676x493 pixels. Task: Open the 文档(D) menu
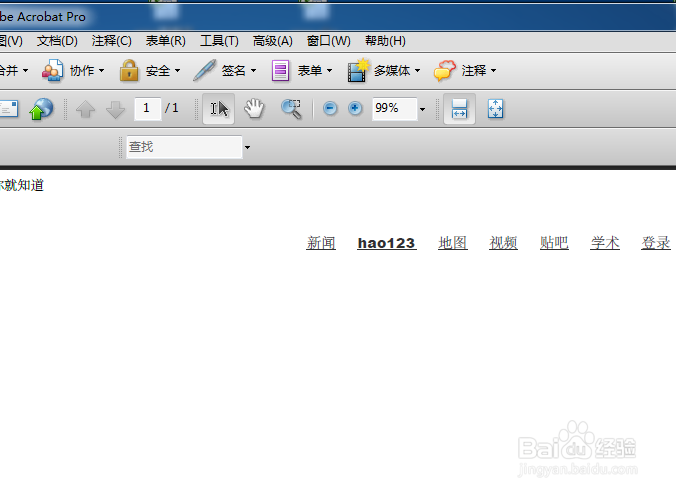(x=57, y=41)
